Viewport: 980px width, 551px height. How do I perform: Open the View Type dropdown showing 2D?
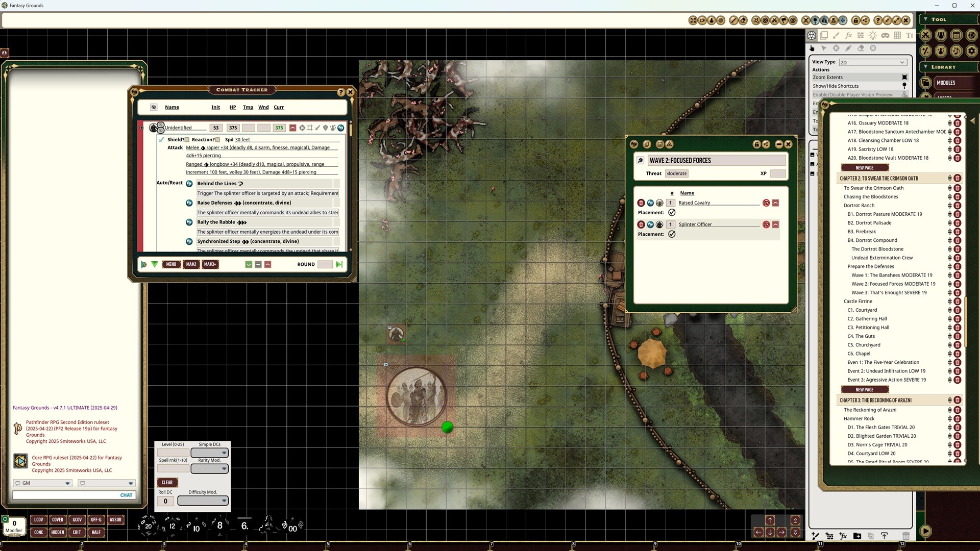click(x=873, y=62)
